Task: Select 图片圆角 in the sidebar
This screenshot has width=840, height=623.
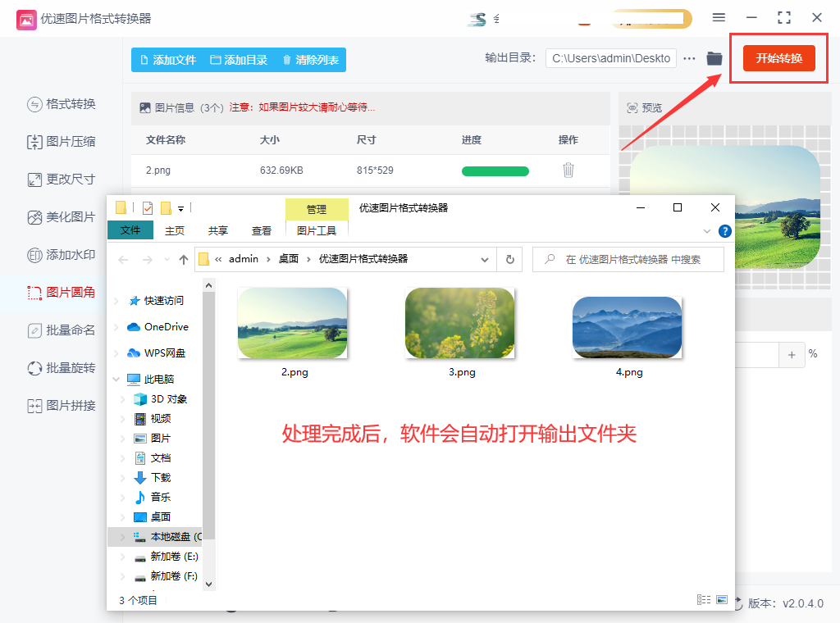Action: coord(62,292)
